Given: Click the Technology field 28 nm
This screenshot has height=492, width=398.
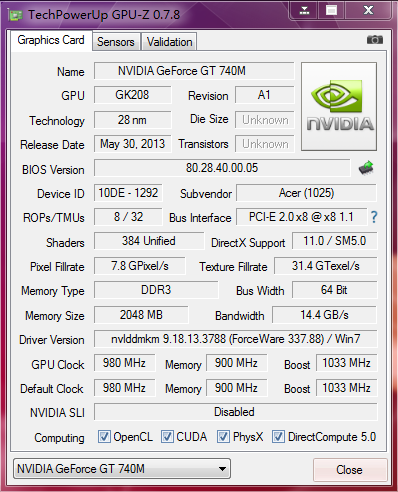Looking at the screenshot, I should tap(132, 120).
